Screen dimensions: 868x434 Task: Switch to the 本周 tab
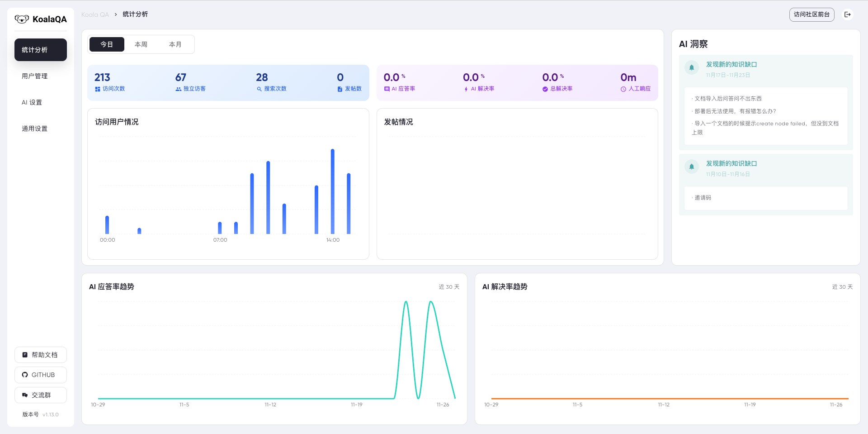click(141, 44)
